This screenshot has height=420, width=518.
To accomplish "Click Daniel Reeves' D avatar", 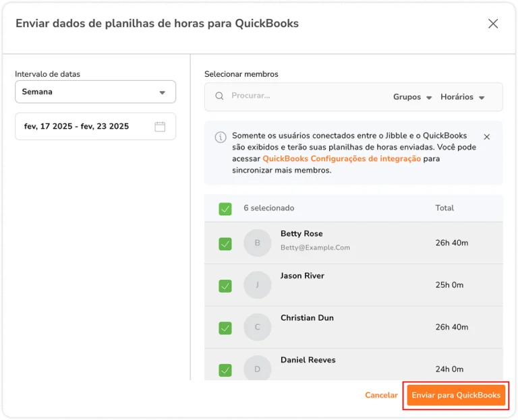I will pos(258,368).
